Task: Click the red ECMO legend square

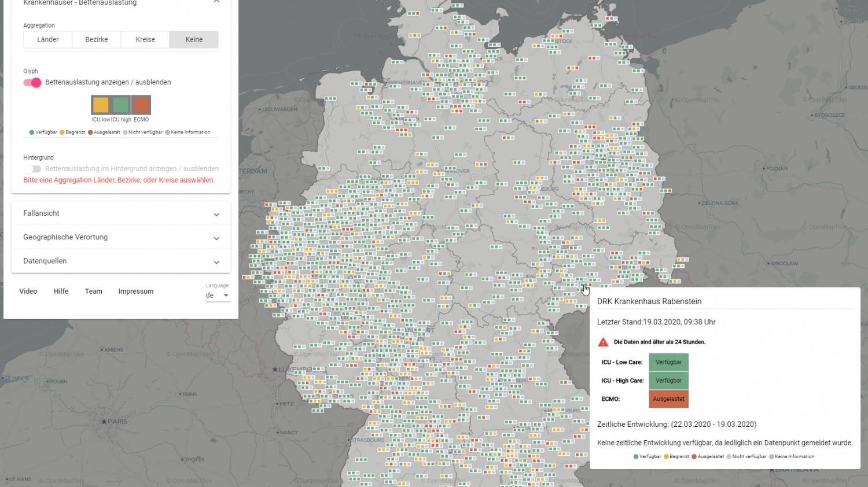Action: (141, 105)
